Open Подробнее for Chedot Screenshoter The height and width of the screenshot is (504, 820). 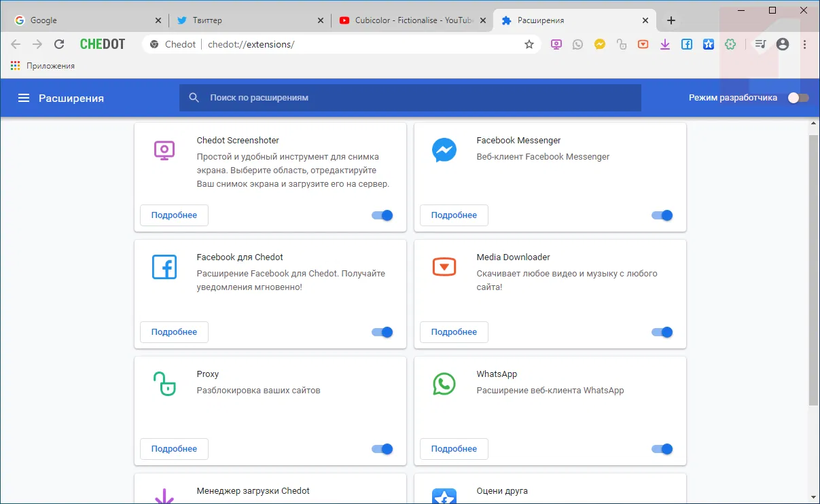coord(174,215)
